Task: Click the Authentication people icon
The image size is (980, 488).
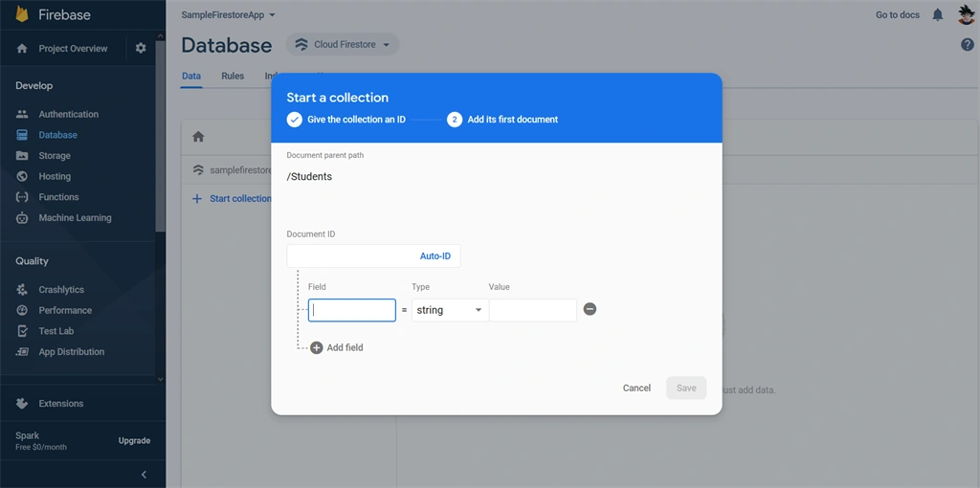Action: tap(22, 115)
